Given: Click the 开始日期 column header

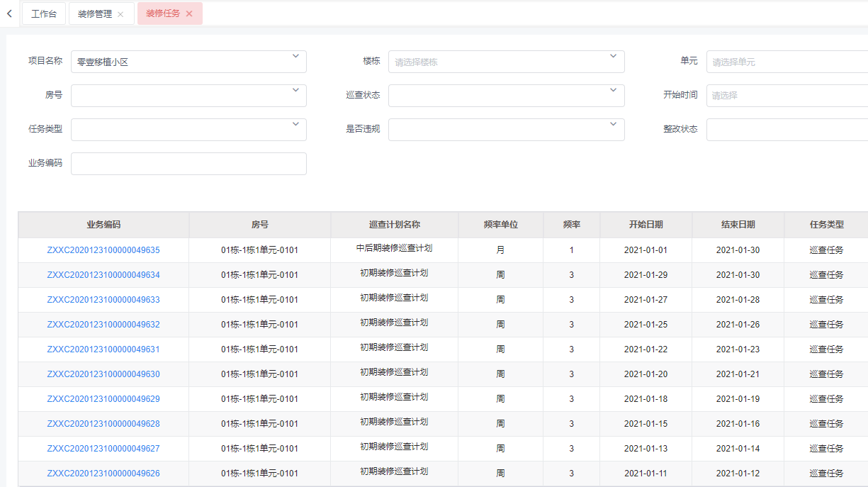Looking at the screenshot, I should pos(646,225).
